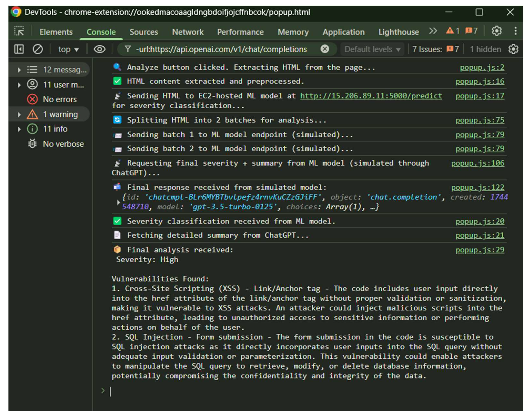Switch to the Sources tab

(x=144, y=32)
